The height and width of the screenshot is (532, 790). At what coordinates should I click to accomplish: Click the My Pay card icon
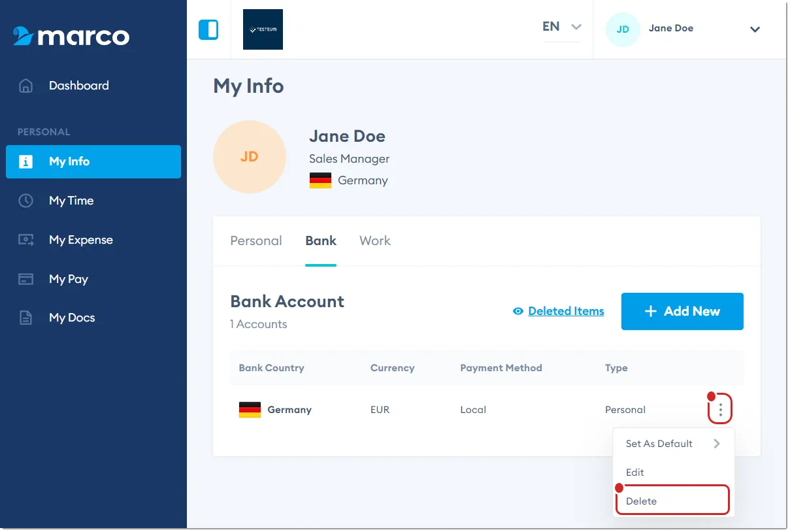(x=25, y=279)
